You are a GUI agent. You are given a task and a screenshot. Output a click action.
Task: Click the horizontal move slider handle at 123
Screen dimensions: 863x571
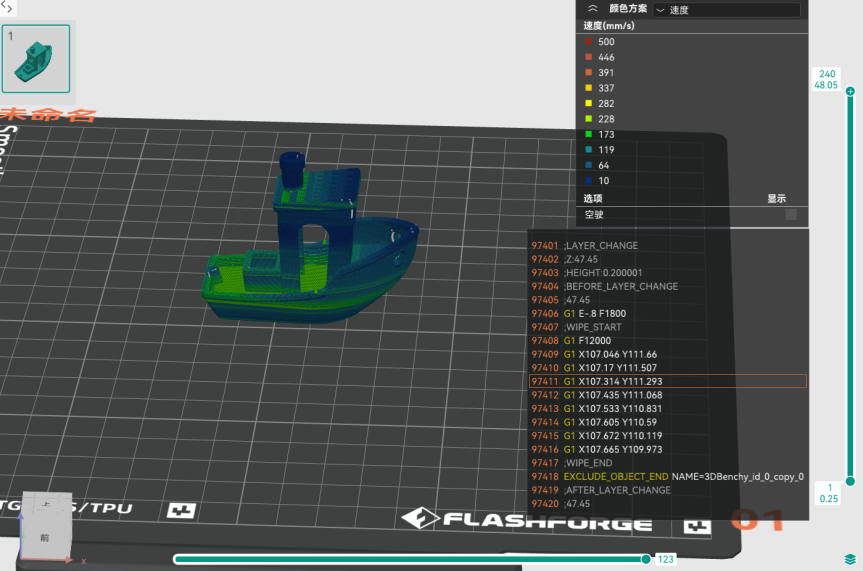click(x=646, y=559)
